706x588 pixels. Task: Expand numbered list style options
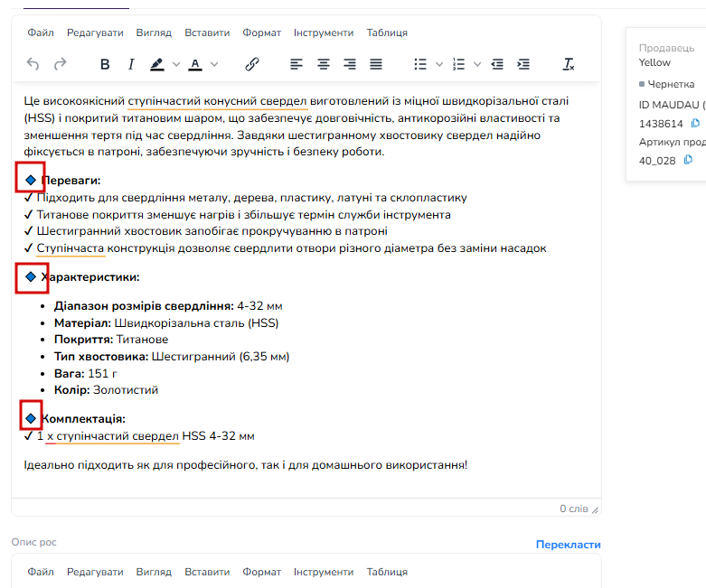(x=477, y=64)
